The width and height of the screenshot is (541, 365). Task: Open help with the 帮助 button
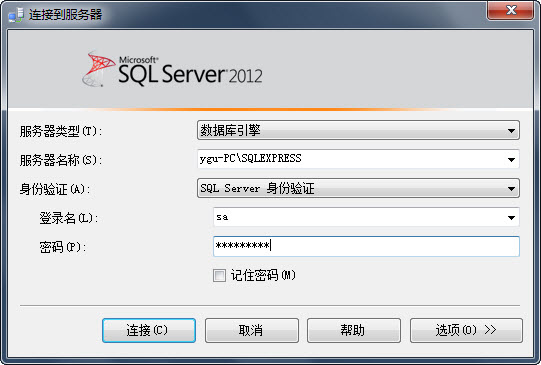click(354, 330)
